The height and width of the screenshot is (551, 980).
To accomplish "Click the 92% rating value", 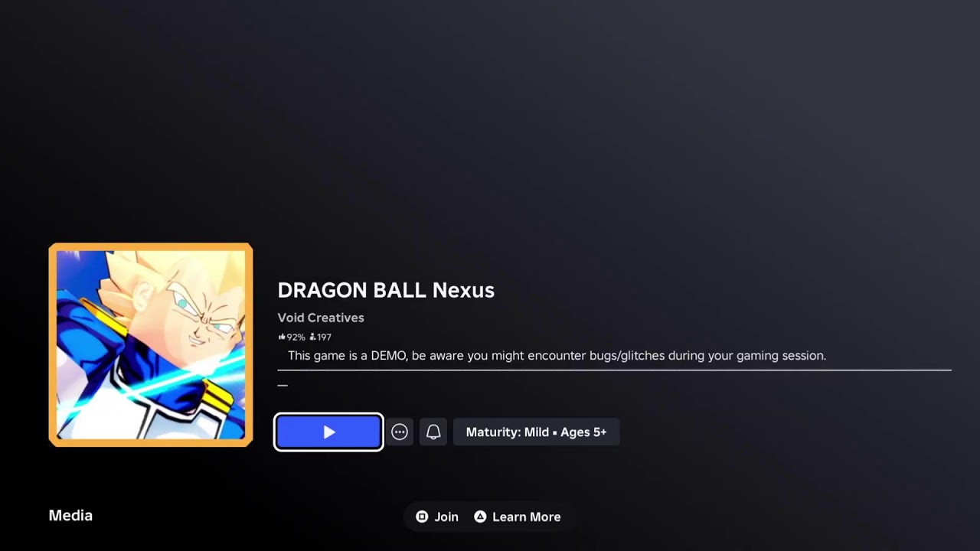I will (x=296, y=337).
